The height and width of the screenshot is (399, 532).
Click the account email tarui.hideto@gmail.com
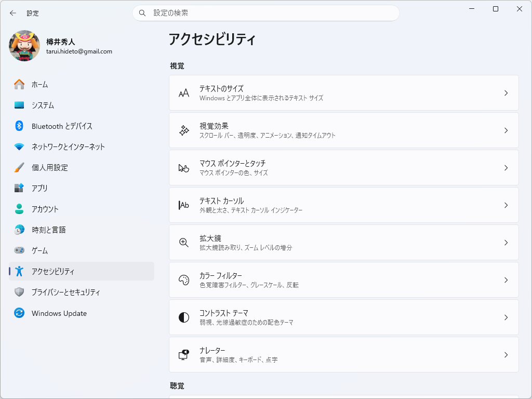pyautogui.click(x=79, y=51)
